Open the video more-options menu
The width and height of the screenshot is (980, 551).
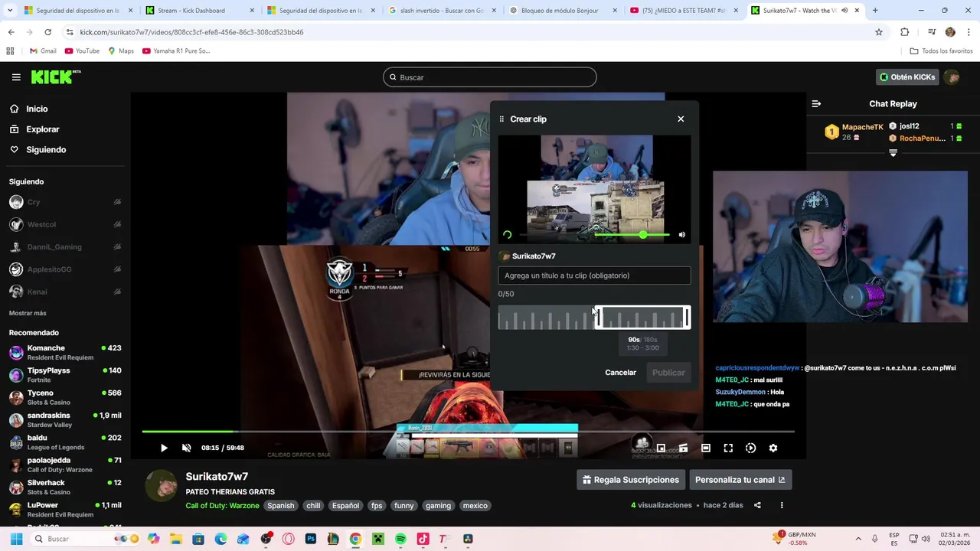click(x=782, y=505)
